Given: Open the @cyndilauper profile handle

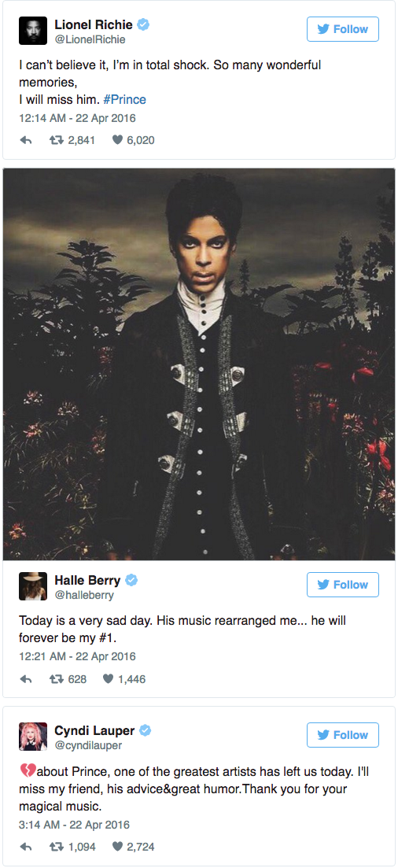Looking at the screenshot, I should 88,746.
